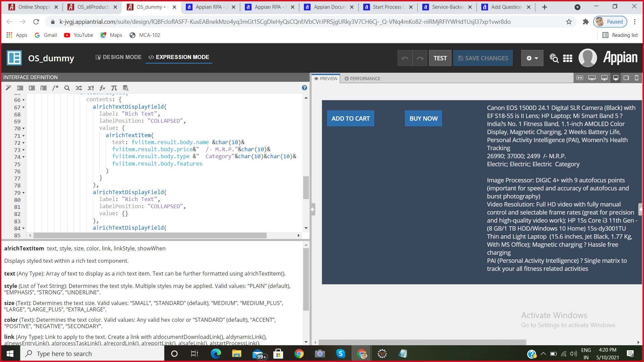644x362 pixels.
Task: Collapse code fold at line 67
Action: pyautogui.click(x=23, y=107)
